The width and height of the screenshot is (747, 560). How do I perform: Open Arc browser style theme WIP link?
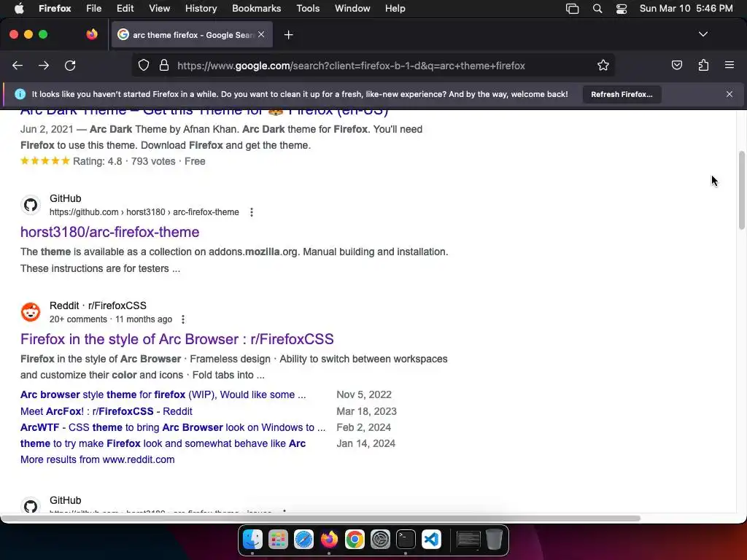(x=163, y=394)
